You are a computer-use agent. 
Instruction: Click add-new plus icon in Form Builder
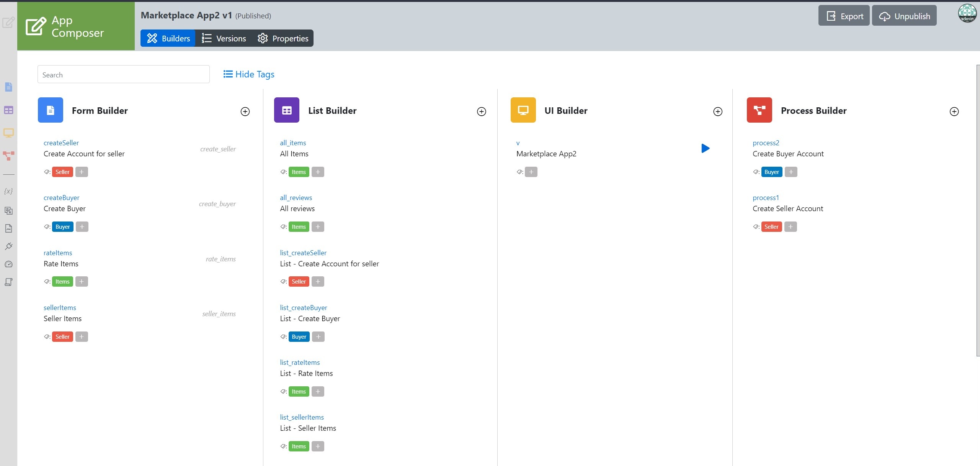click(x=245, y=112)
